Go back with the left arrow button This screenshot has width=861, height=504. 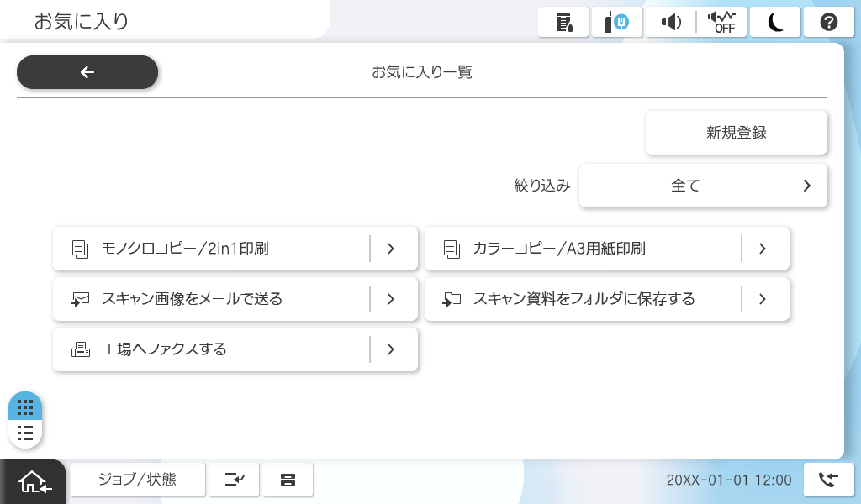coord(87,72)
